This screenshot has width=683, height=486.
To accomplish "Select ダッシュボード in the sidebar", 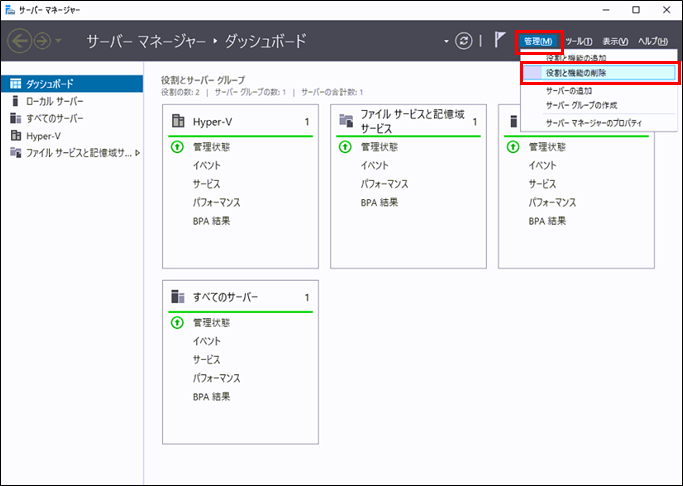I will [x=72, y=84].
